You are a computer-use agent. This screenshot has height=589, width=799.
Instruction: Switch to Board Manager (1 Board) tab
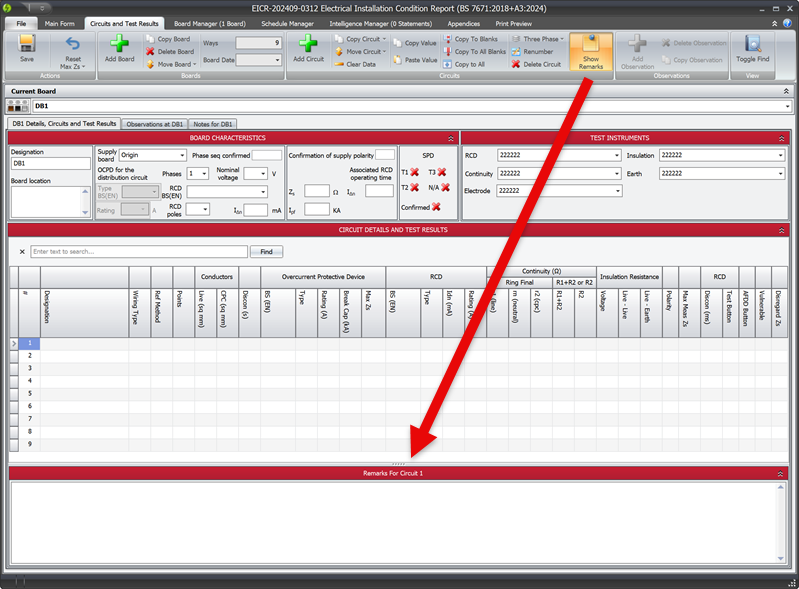click(x=209, y=23)
